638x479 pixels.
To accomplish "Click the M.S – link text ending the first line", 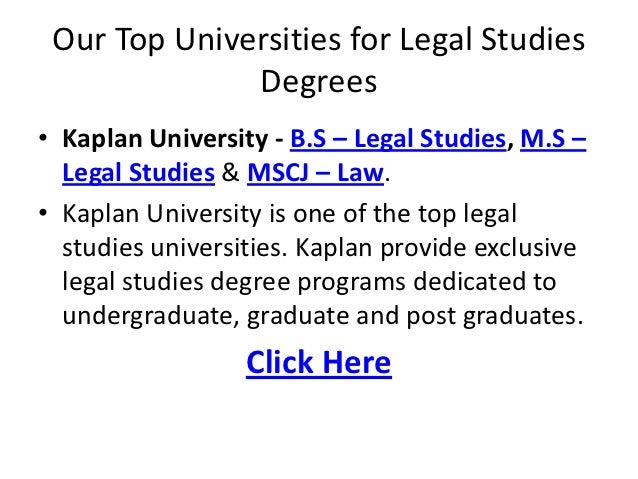I will coord(553,138).
